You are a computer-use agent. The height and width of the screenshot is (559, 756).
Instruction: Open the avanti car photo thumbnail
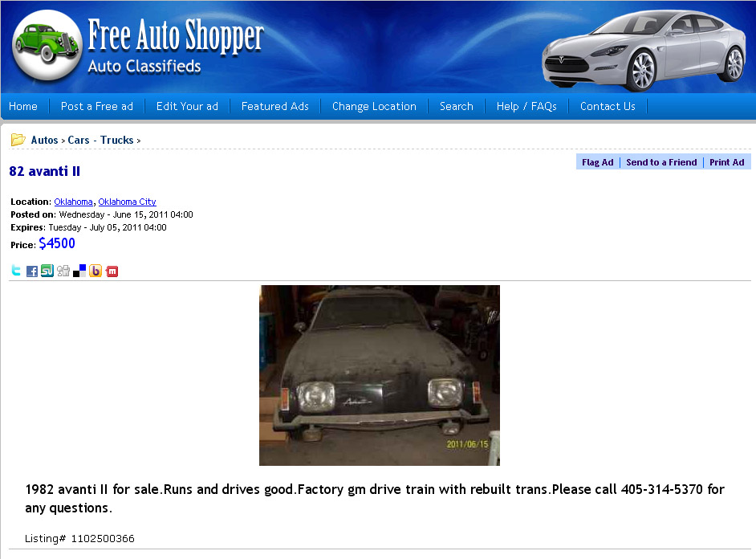point(380,375)
